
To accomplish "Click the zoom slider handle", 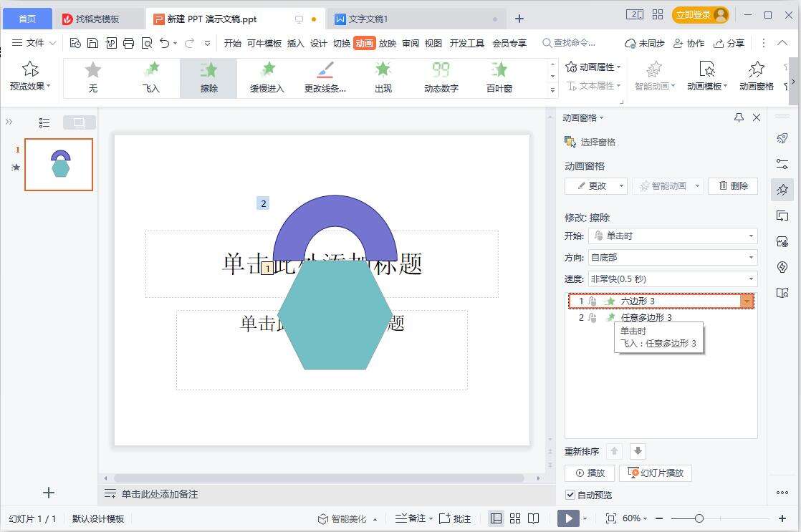I will [699, 518].
